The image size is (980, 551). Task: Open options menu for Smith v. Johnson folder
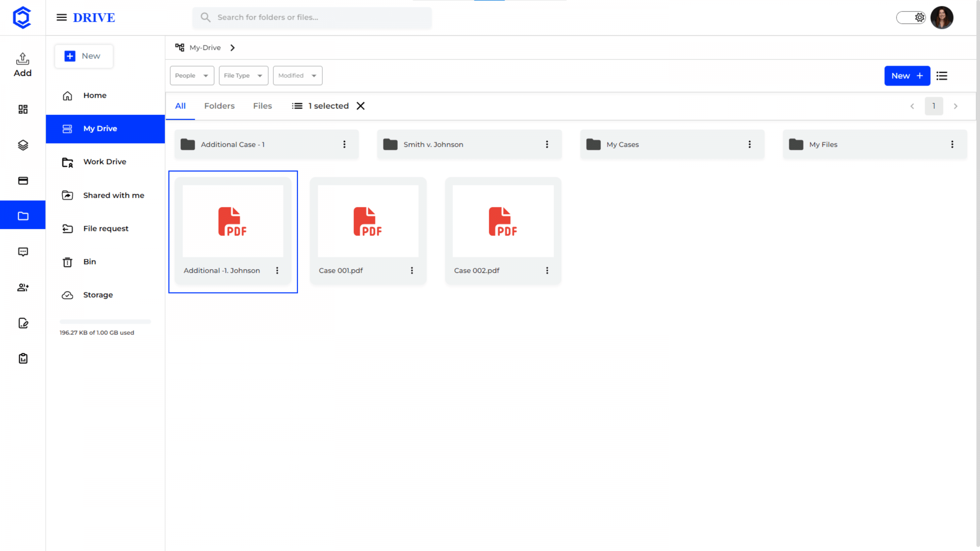coord(547,145)
